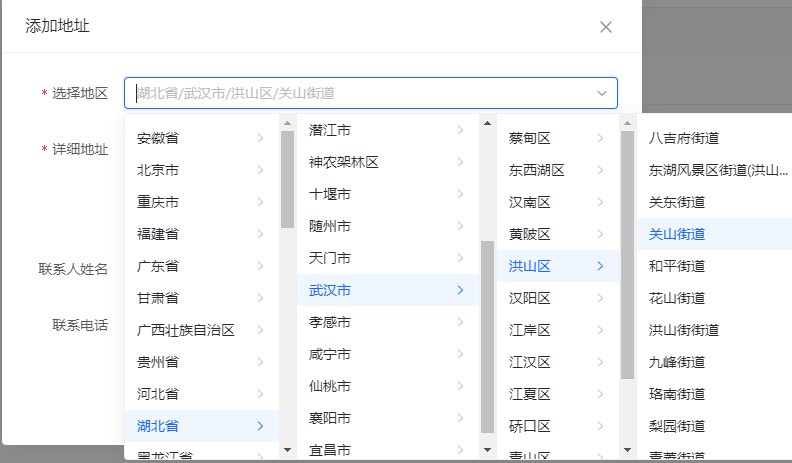This screenshot has height=463, width=792.
Task: Pick 珞南街道 street option
Action: tap(677, 394)
